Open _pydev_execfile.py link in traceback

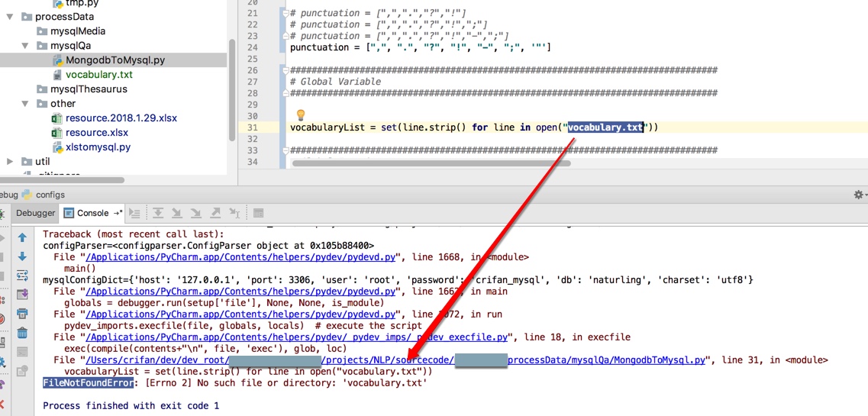(x=296, y=337)
